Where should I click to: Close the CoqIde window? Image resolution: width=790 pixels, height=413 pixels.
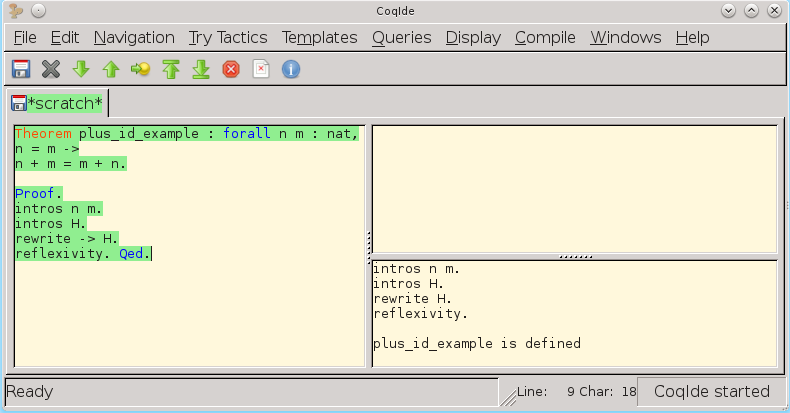point(774,11)
